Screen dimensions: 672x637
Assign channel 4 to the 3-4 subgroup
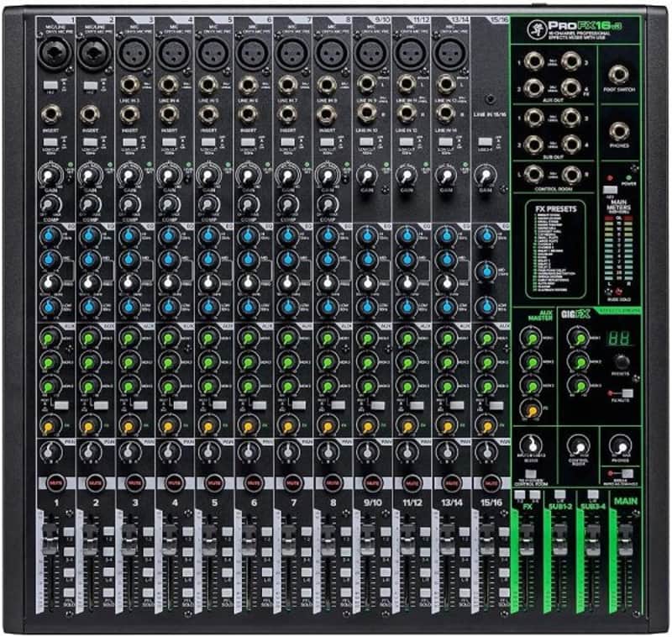pos(187,551)
